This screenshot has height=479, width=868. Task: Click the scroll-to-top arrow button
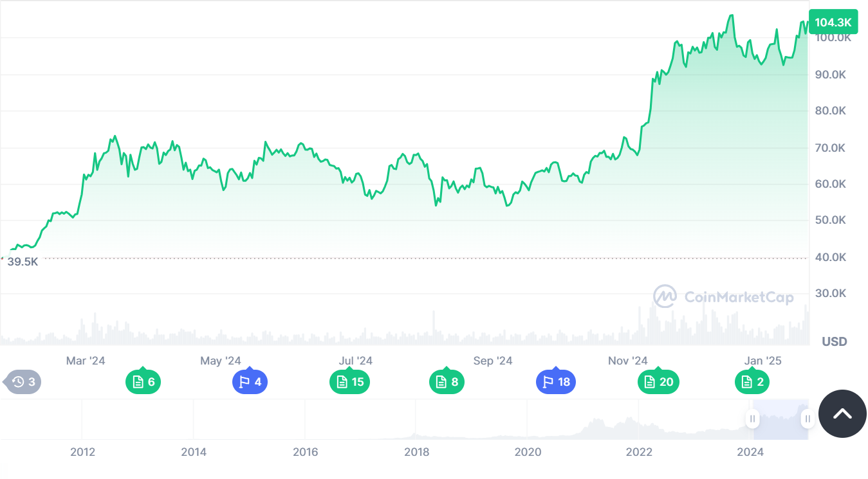click(x=842, y=413)
